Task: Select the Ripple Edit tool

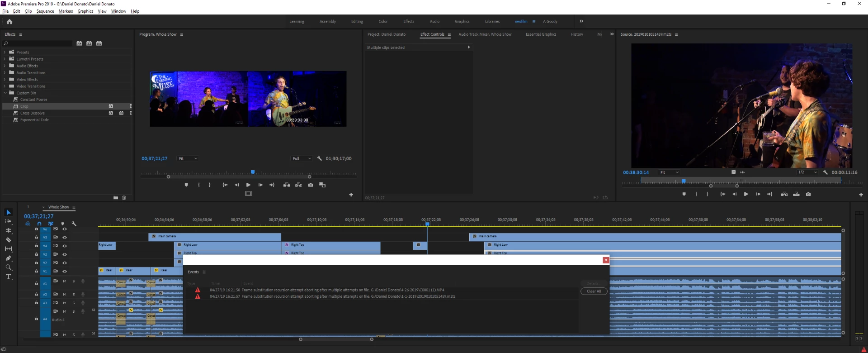Action: (x=8, y=230)
